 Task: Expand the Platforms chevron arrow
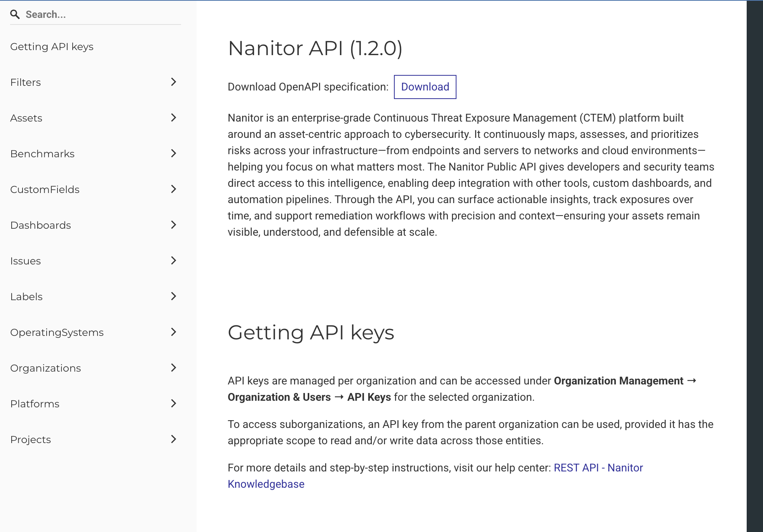coord(174,403)
